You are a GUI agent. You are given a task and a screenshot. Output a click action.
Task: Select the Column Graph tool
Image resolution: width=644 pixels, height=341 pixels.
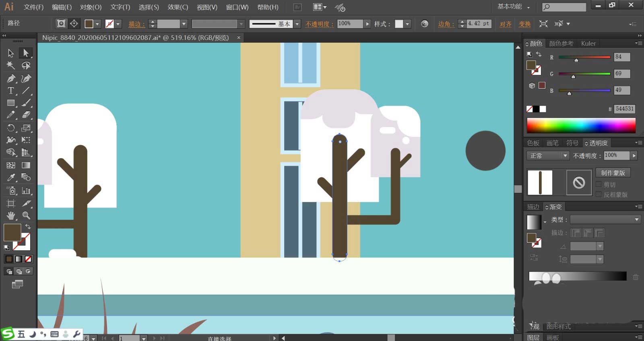click(26, 191)
